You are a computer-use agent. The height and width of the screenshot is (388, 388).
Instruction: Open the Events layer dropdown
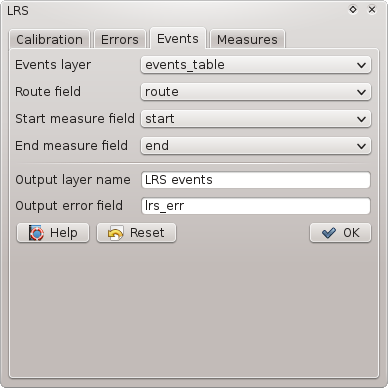click(256, 65)
